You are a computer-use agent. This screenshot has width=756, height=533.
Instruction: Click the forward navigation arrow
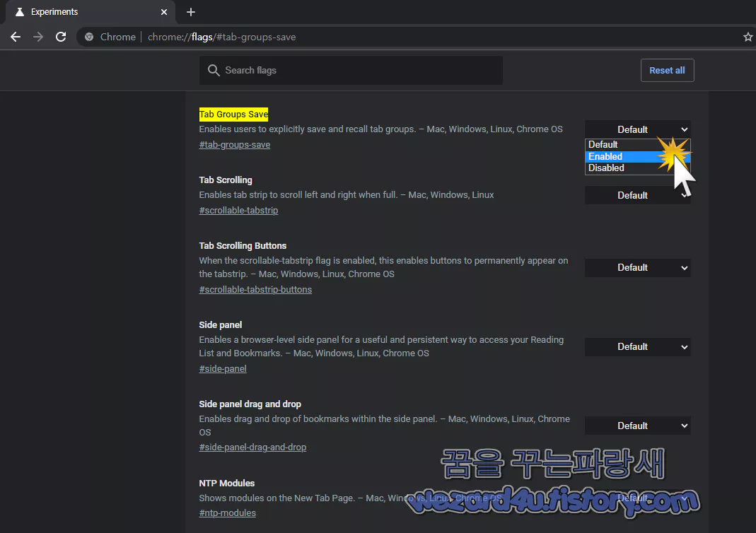click(x=38, y=37)
